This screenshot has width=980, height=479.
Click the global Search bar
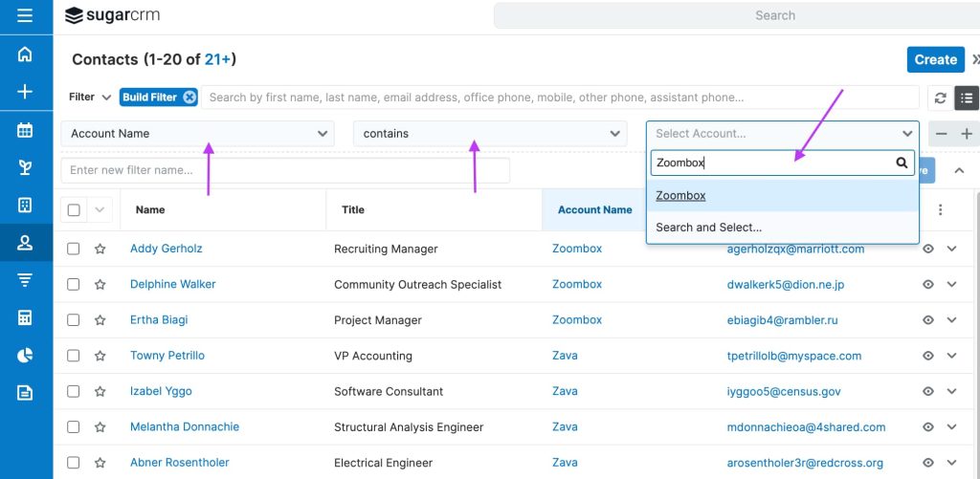point(738,15)
